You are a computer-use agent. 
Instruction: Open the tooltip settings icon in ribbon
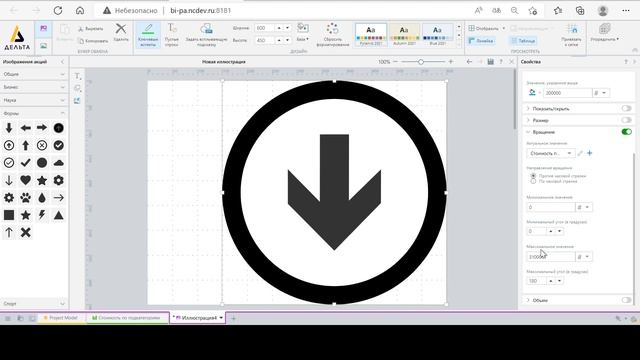click(x=207, y=29)
